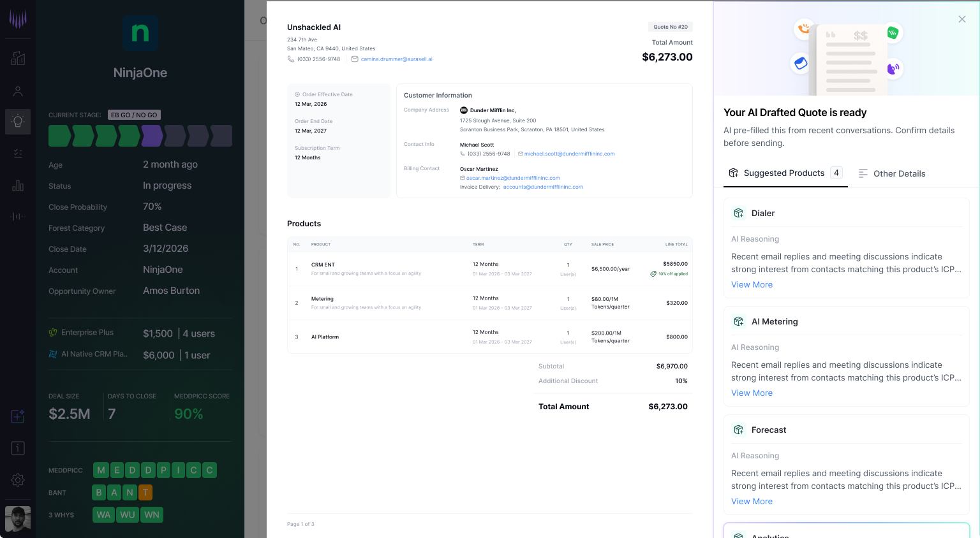
Task: Select the Metering product row name
Action: point(322,299)
